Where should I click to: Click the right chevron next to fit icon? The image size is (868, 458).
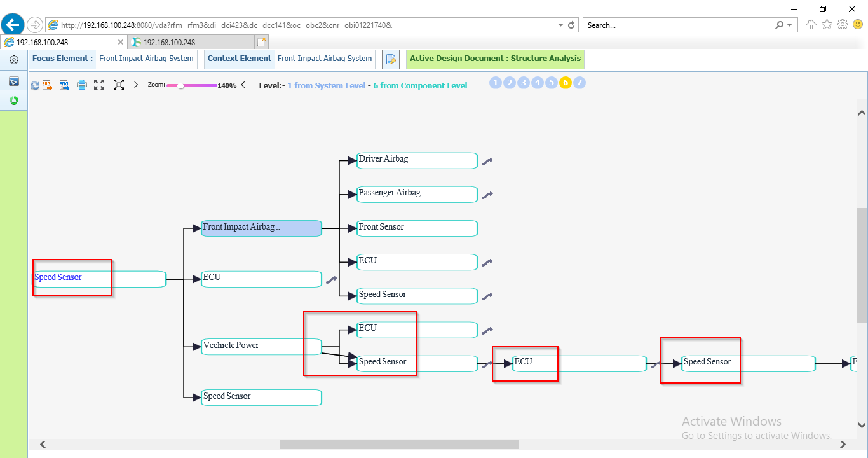tap(136, 85)
